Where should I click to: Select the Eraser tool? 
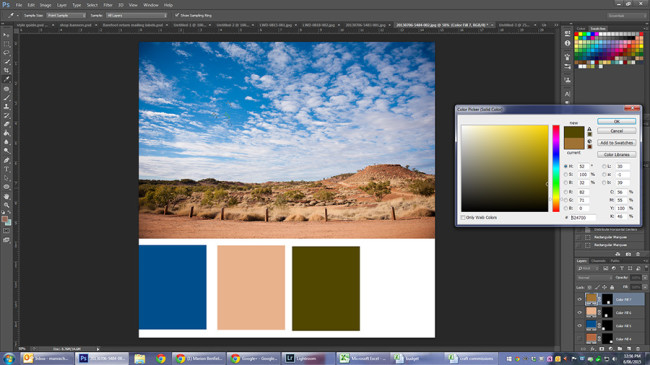[6, 124]
